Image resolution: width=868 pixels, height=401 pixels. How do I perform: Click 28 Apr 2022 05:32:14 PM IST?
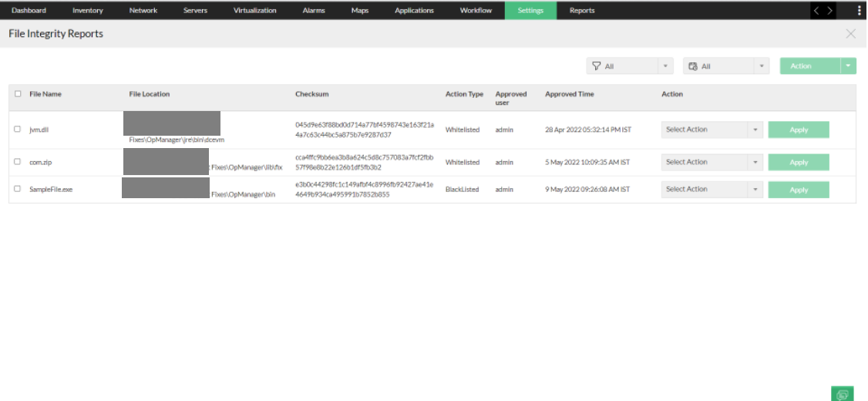(588, 130)
